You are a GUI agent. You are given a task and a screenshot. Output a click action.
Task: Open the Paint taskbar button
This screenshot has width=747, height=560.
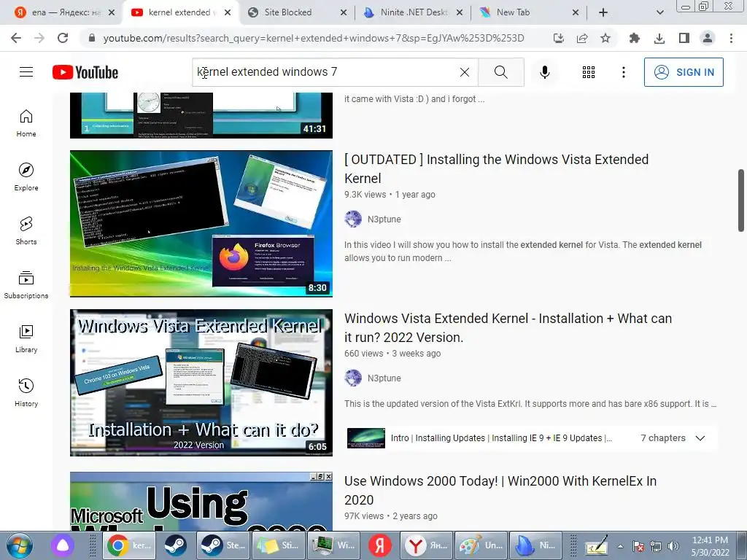pyautogui.click(x=481, y=545)
